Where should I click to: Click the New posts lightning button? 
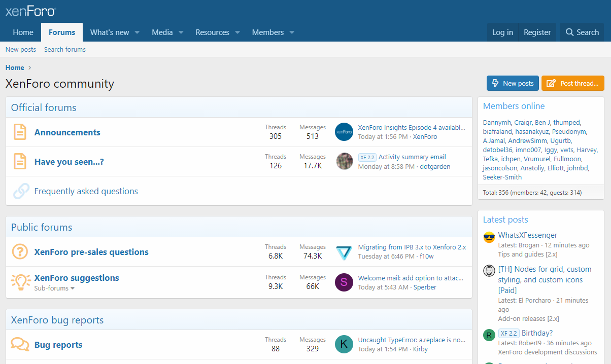coord(513,83)
